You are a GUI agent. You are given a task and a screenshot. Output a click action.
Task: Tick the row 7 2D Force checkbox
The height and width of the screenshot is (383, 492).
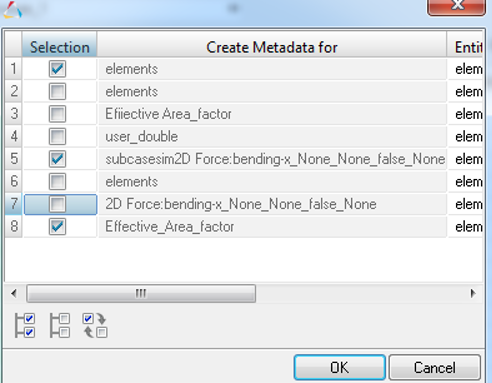point(57,204)
